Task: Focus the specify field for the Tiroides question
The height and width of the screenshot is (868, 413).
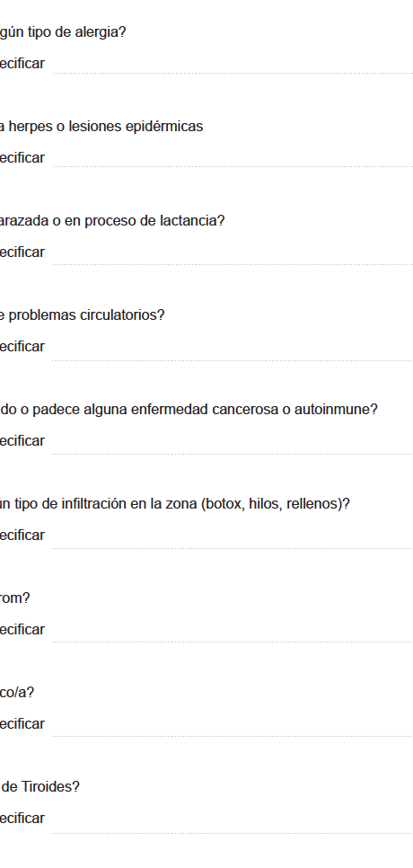Action: pyautogui.click(x=233, y=819)
